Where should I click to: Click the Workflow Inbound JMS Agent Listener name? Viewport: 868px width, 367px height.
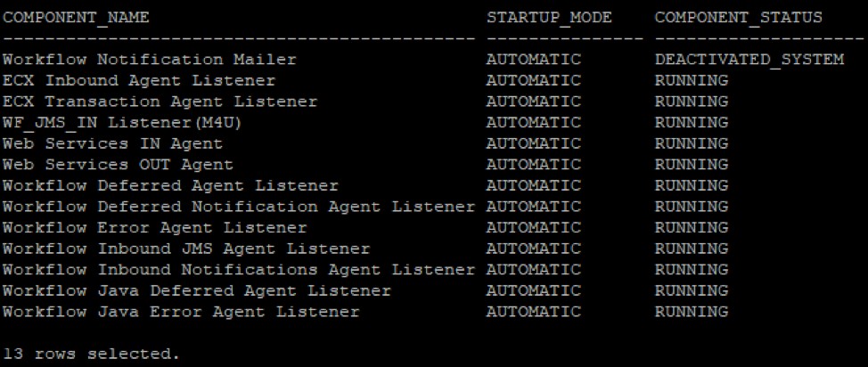185,249
